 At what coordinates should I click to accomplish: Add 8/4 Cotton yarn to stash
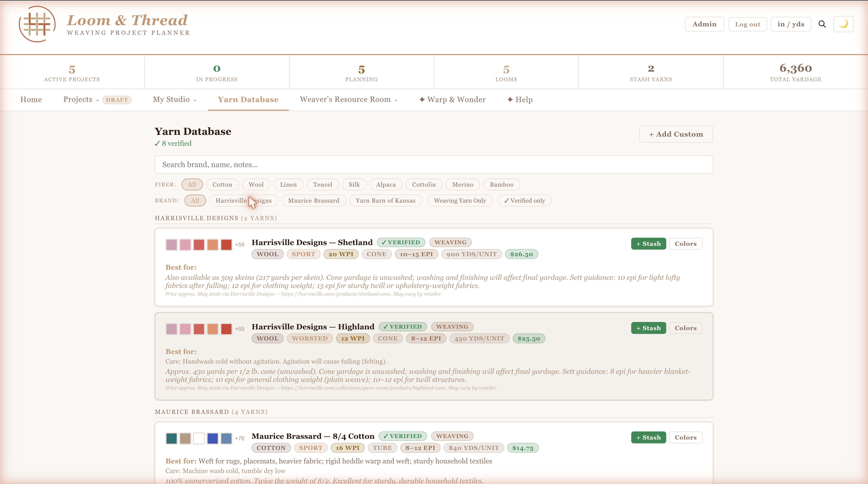pos(648,438)
